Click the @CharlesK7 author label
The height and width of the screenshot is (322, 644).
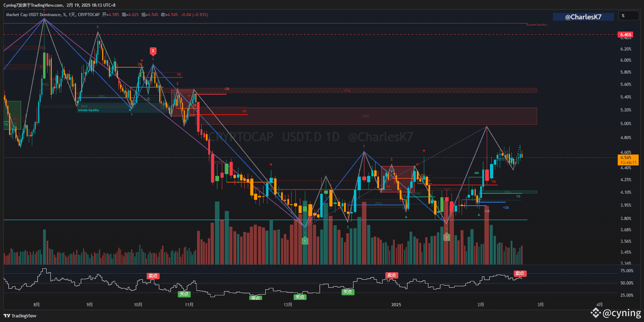[x=583, y=17]
